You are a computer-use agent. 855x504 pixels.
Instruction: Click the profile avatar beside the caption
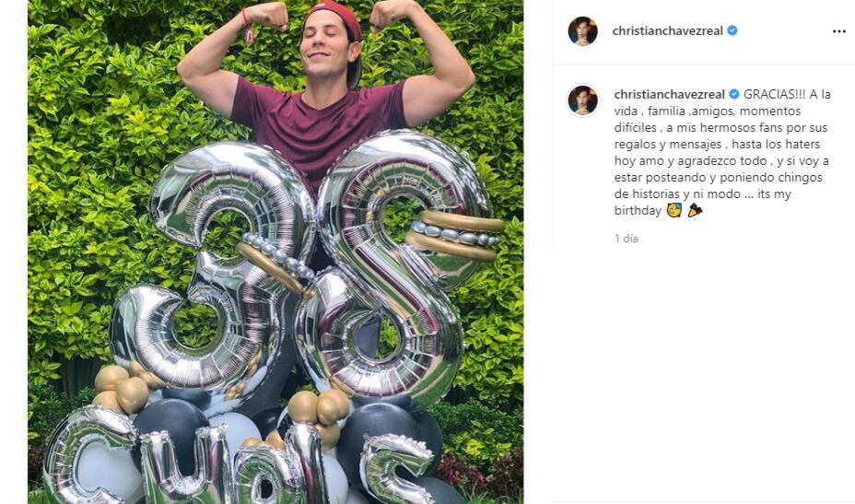[x=582, y=100]
